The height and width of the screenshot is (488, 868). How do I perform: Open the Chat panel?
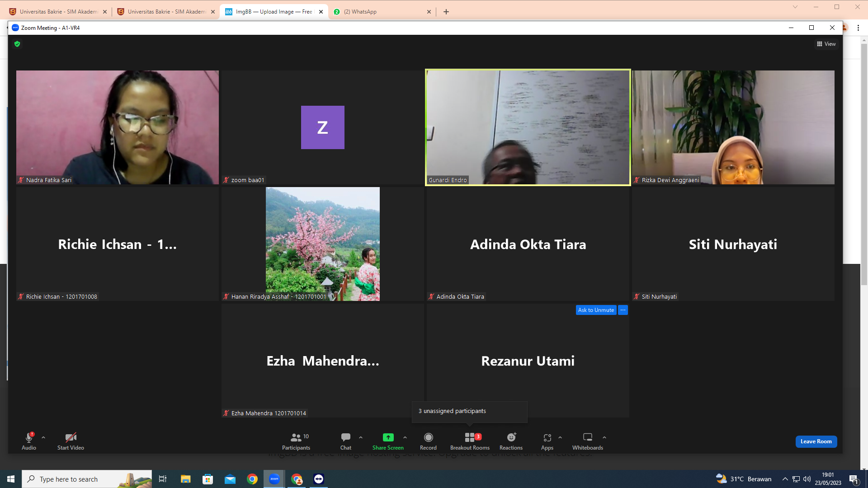pos(346,441)
